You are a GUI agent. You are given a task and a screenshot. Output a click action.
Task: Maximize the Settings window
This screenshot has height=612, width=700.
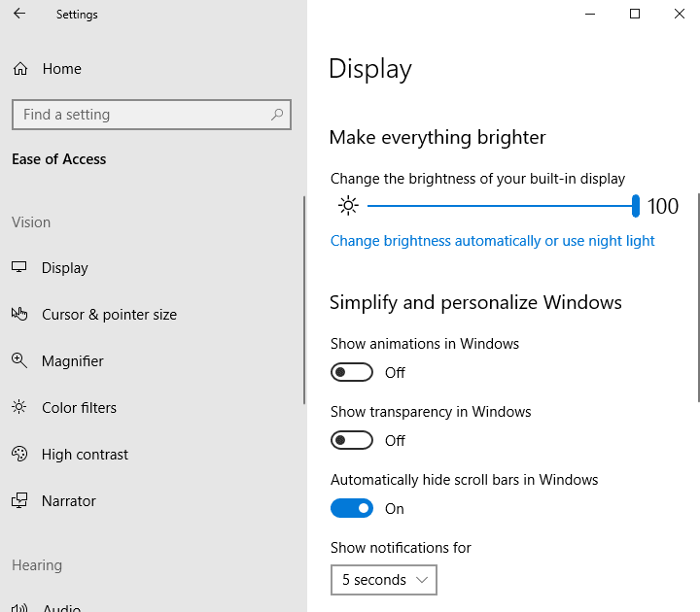point(634,14)
